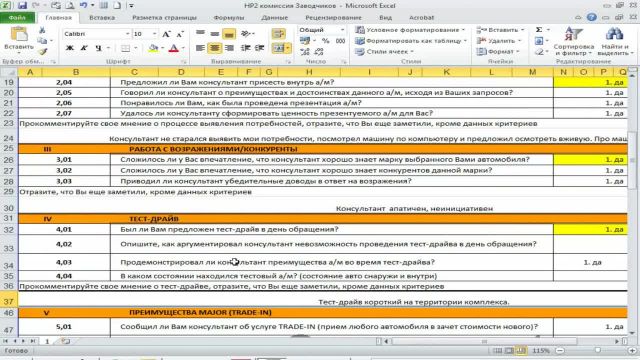The height and width of the screenshot is (360, 640).
Task: Toggle middle vertical alignment
Action: point(214,33)
